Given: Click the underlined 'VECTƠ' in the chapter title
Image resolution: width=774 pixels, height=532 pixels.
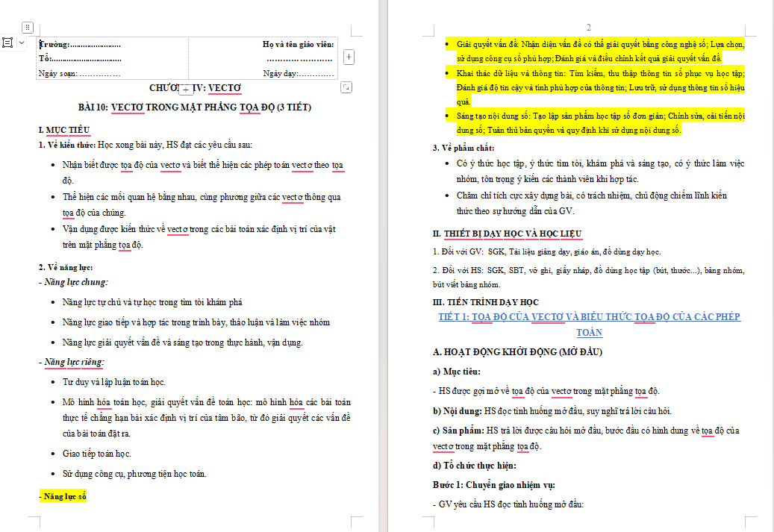Looking at the screenshot, I should click(225, 88).
